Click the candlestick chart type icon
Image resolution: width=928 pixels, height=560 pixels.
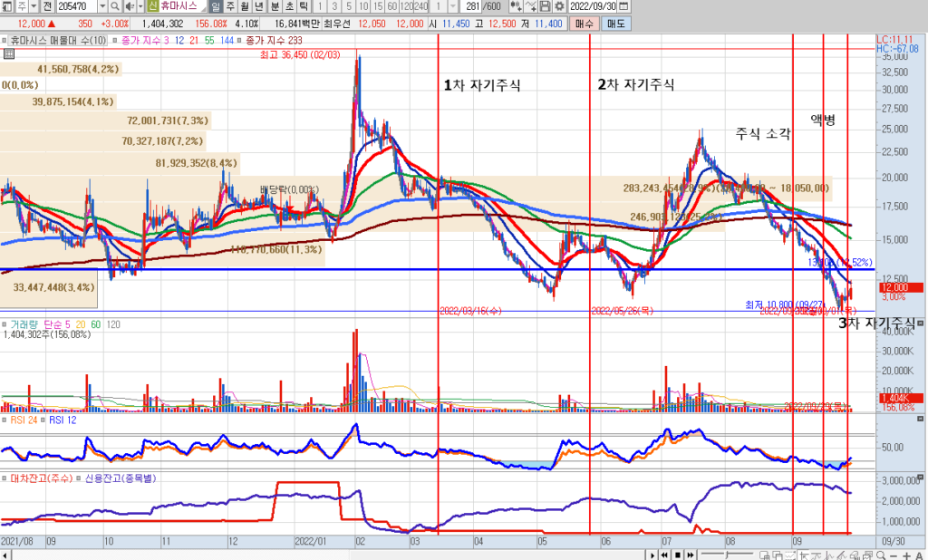pyautogui.click(x=516, y=6)
